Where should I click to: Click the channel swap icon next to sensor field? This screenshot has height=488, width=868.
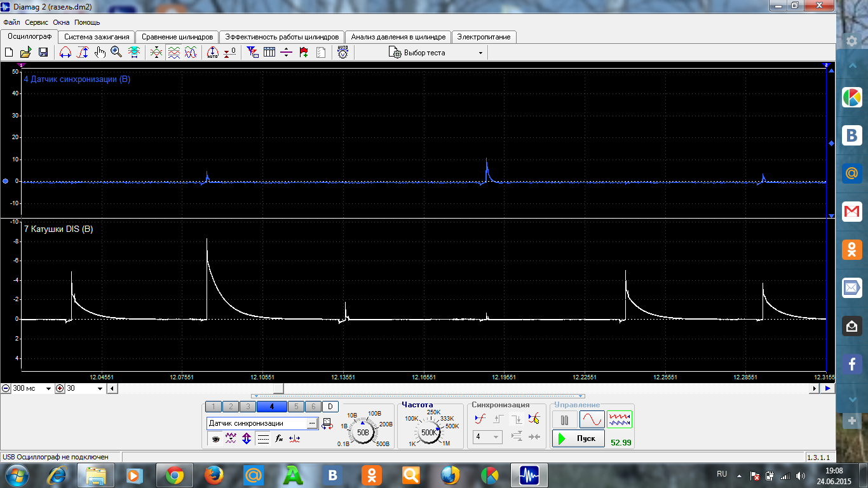[x=327, y=423]
